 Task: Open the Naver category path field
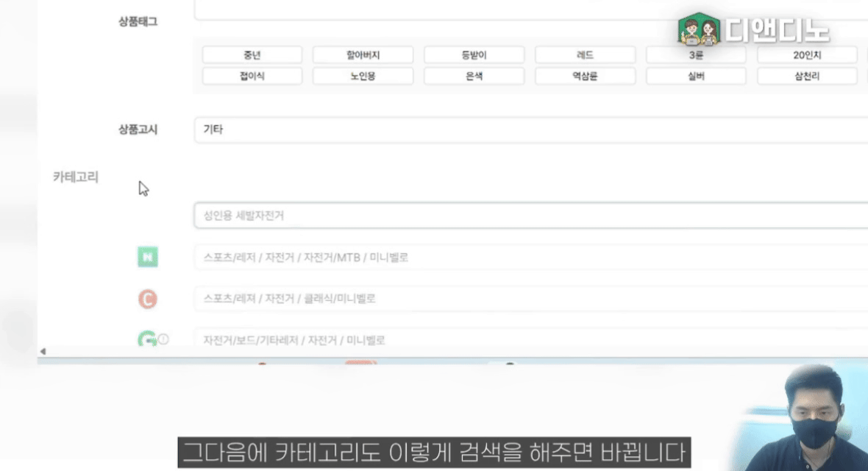(530, 258)
